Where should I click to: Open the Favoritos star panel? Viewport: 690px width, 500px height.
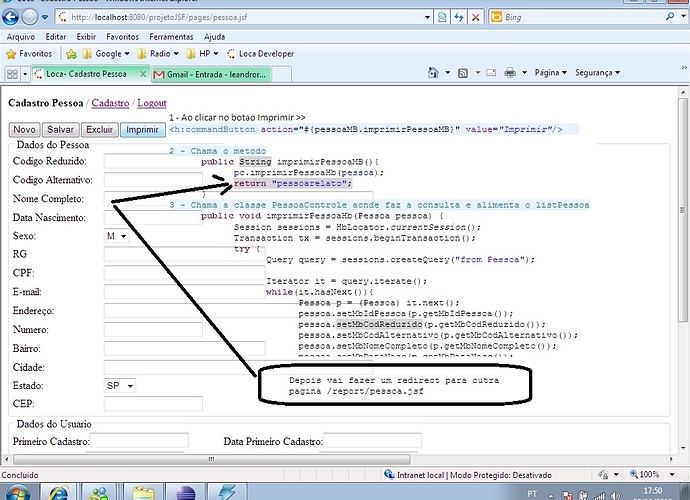[x=28, y=53]
